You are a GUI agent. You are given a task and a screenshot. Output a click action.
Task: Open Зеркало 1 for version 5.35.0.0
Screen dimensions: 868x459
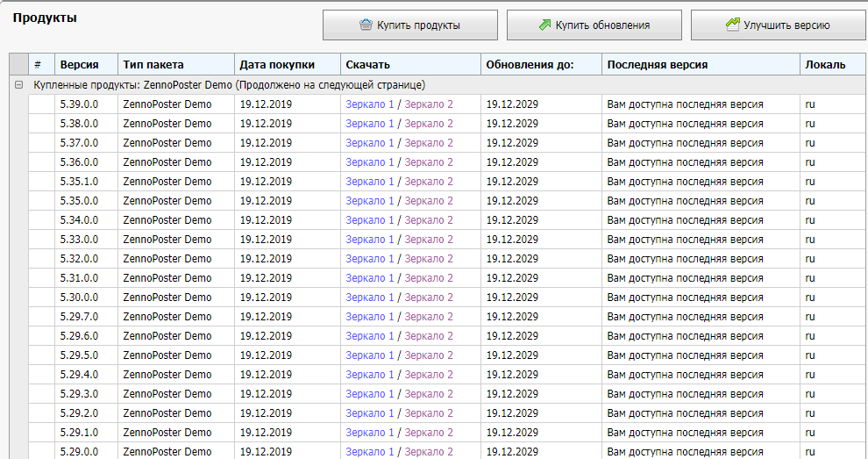click(x=370, y=201)
